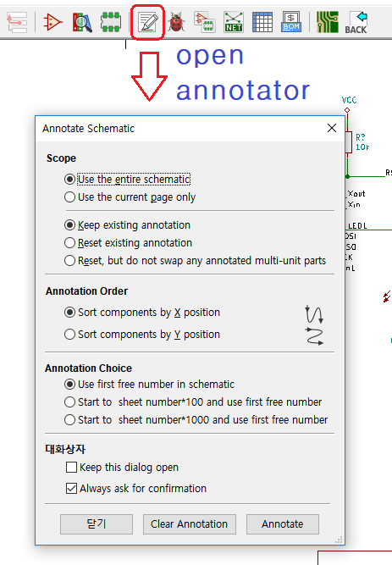The width and height of the screenshot is (392, 565).
Task: Select Start to sheet number*100 option
Action: (193, 402)
